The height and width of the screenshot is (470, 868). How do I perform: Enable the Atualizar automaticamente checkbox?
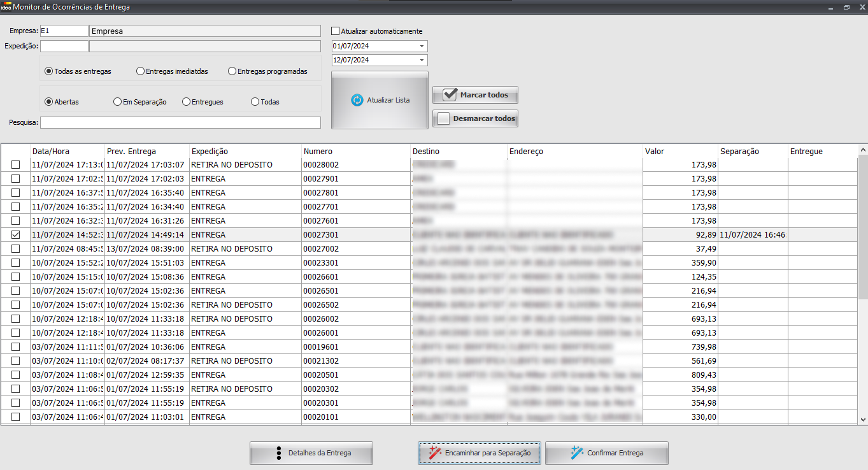click(336, 31)
